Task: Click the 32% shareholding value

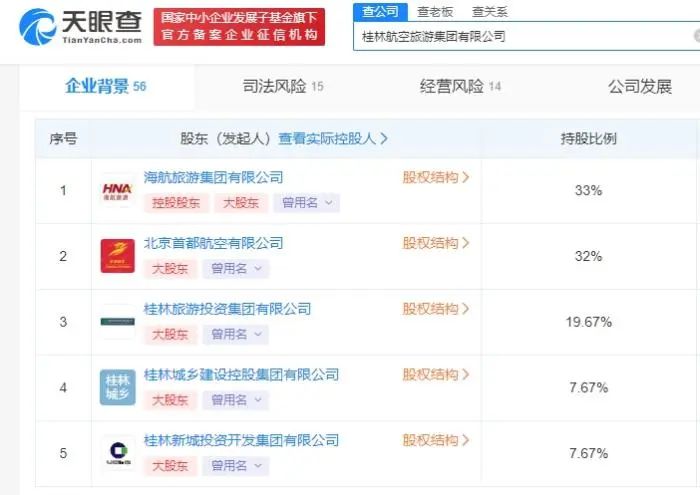Action: (588, 256)
